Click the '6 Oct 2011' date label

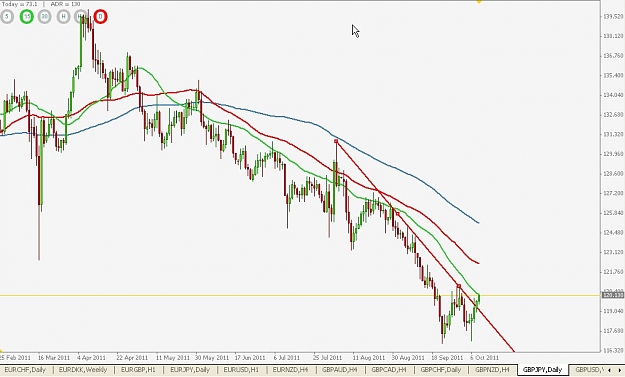pos(485,357)
